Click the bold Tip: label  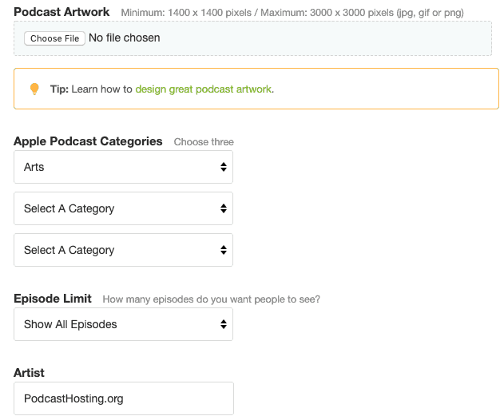coord(59,89)
